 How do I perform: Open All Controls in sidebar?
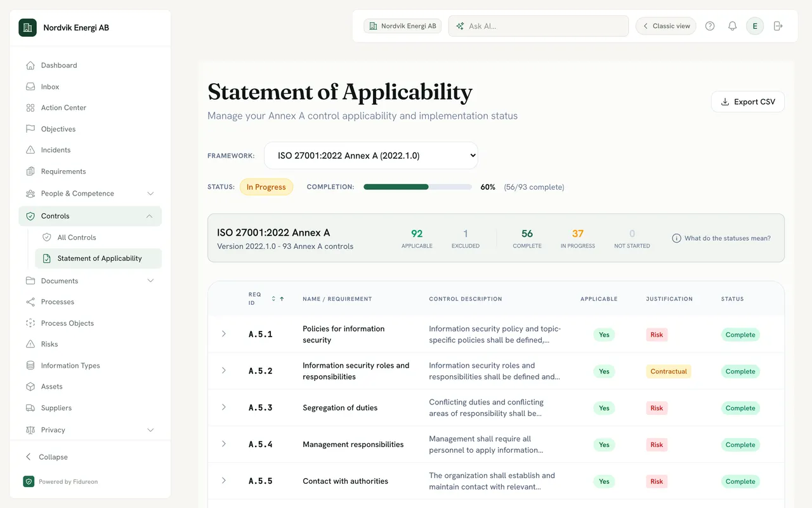click(98, 237)
